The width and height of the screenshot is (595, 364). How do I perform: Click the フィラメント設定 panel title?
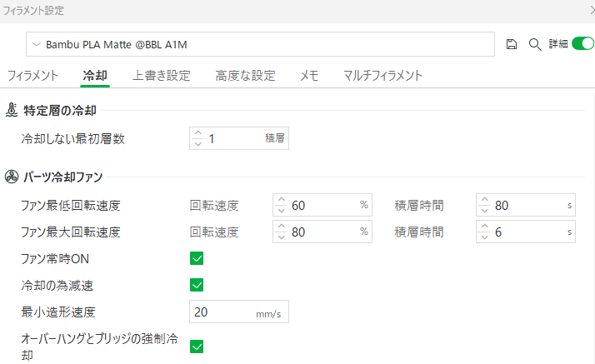pyautogui.click(x=33, y=11)
